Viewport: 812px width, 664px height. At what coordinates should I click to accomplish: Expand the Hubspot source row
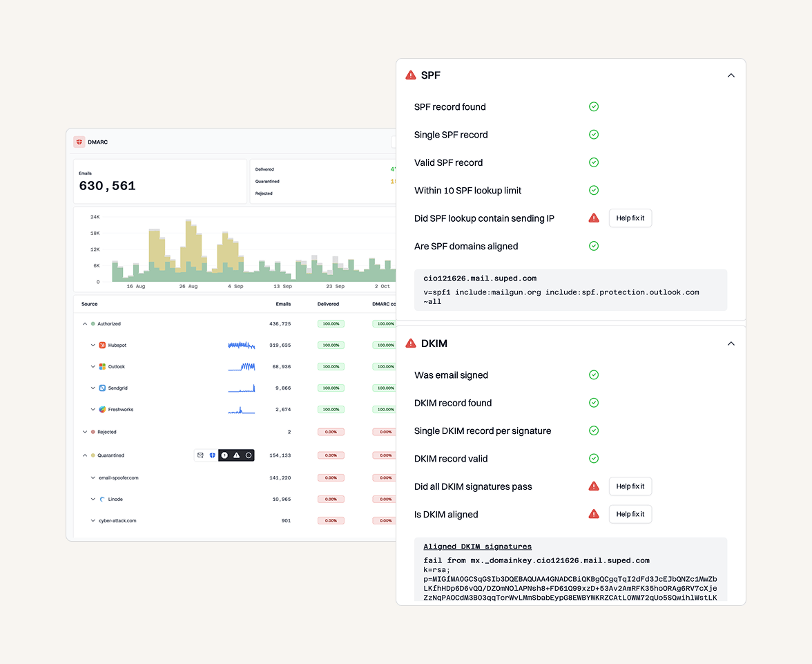pos(93,345)
